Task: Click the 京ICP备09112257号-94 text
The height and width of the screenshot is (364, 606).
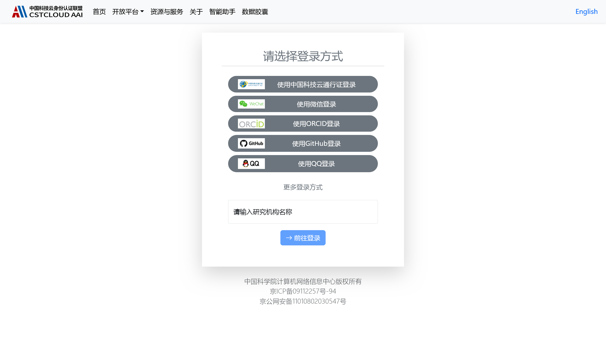Action: point(303,291)
